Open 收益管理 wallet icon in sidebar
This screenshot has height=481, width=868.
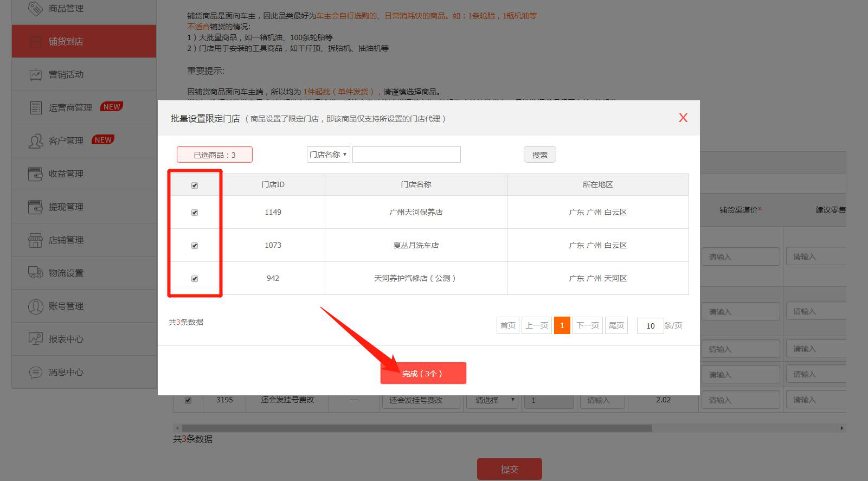[x=36, y=174]
